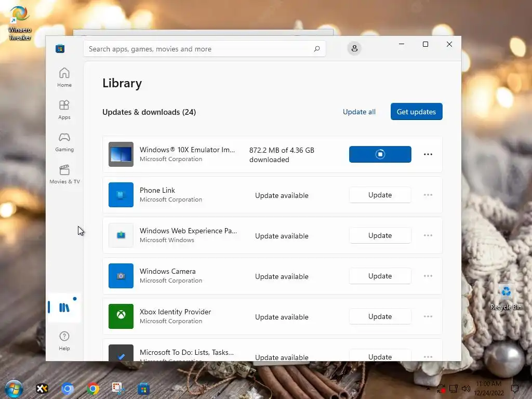Select the Library icon in the sidebar
This screenshot has width=532, height=399.
pyautogui.click(x=64, y=308)
